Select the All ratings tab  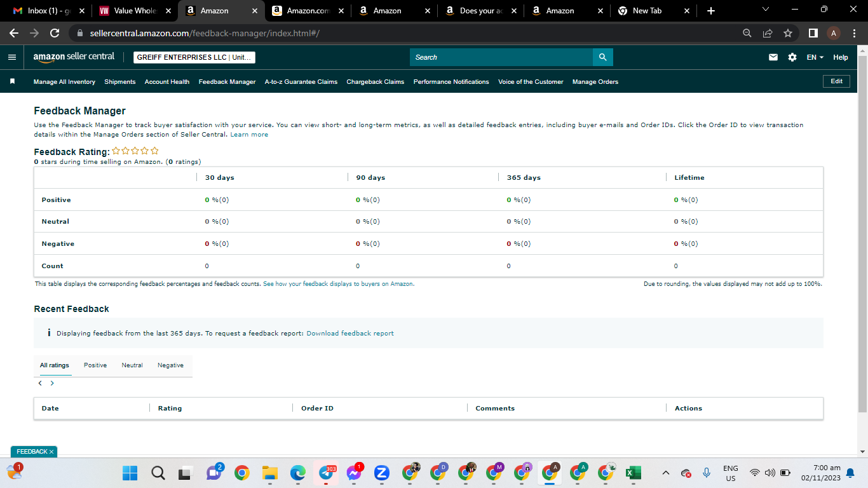55,365
